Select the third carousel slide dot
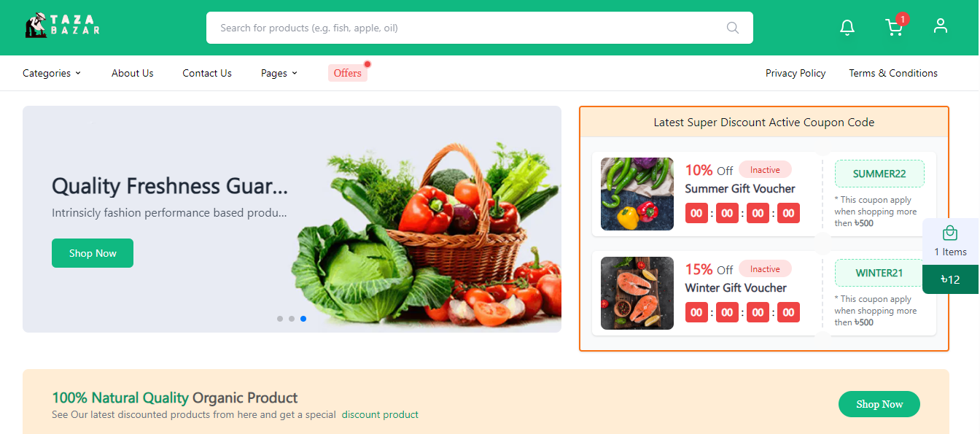This screenshot has height=434, width=980. click(303, 319)
